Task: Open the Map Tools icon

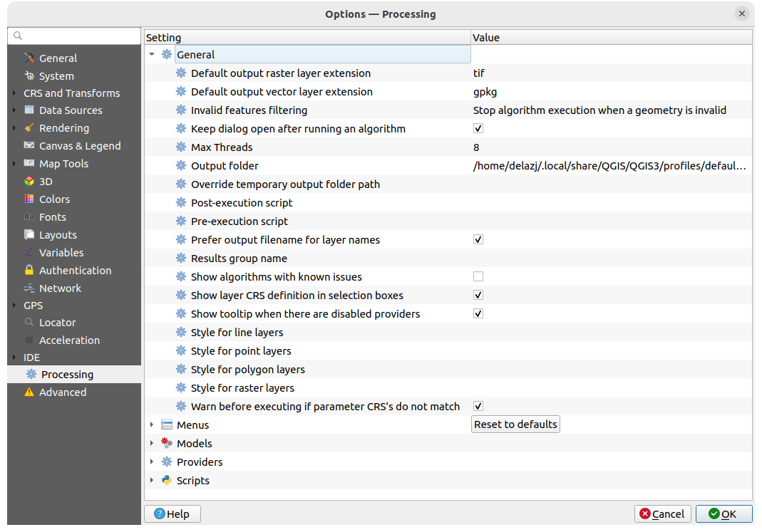Action: pyautogui.click(x=29, y=163)
